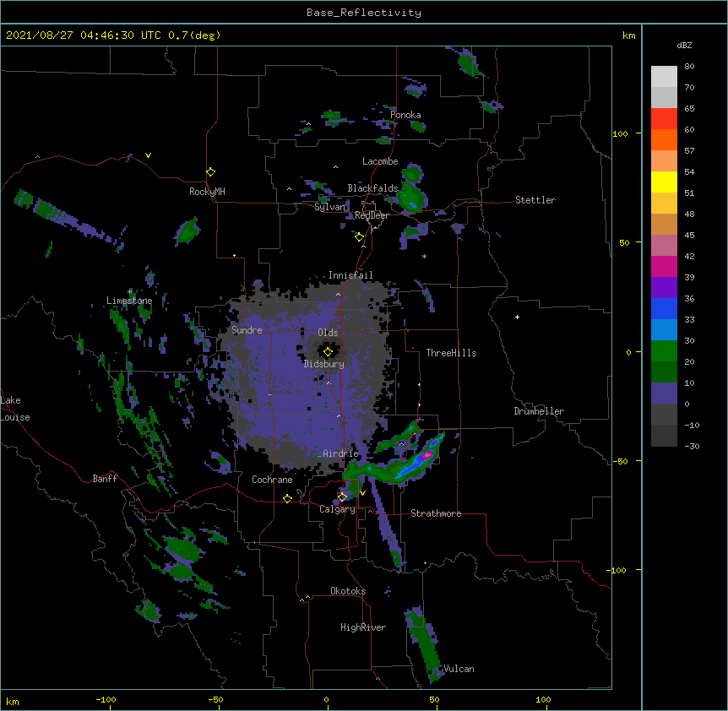728x711 pixels.
Task: Select the Cochrane label
Action: tap(272, 480)
